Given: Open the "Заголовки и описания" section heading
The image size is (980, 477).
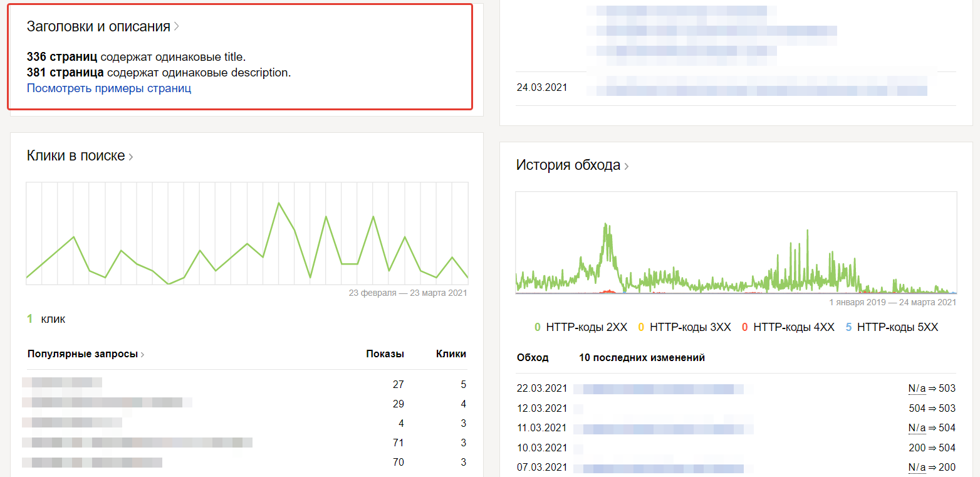Looking at the screenshot, I should click(x=98, y=26).
